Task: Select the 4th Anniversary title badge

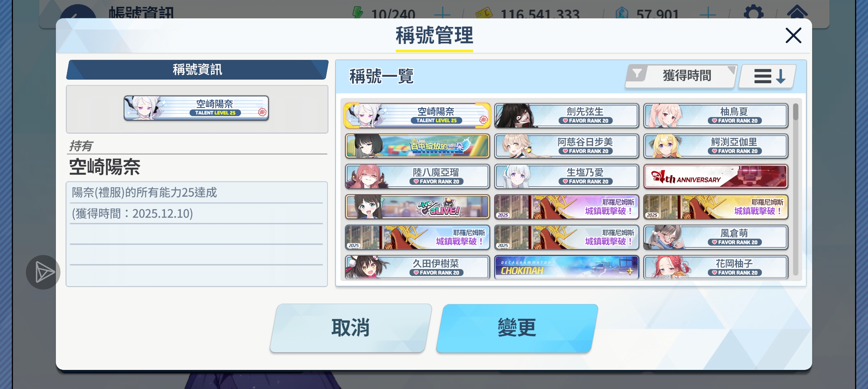Action: (716, 176)
